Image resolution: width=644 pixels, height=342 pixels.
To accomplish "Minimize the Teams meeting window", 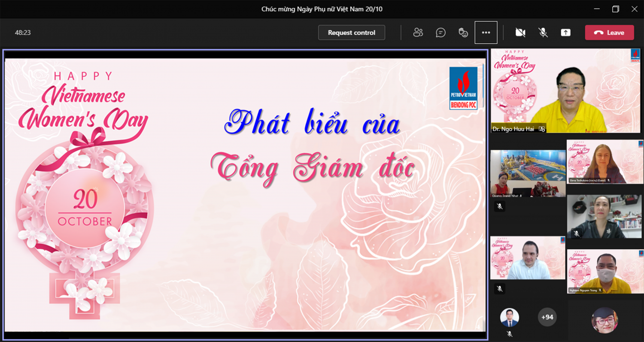I will pos(597,9).
